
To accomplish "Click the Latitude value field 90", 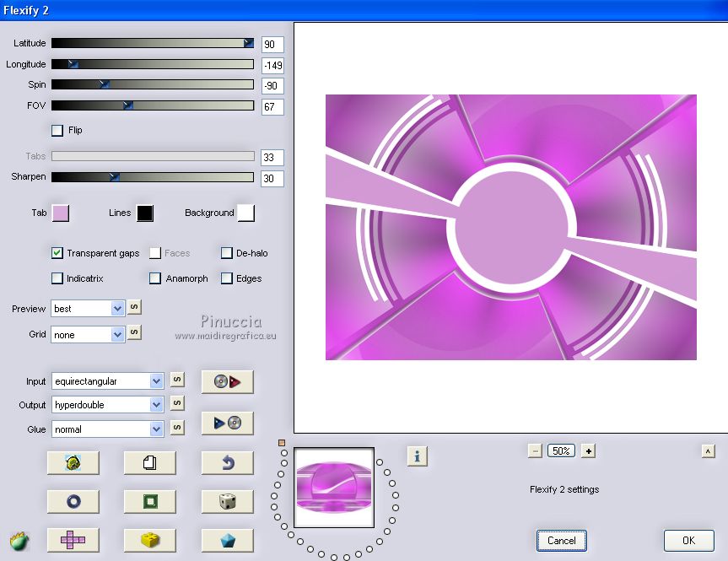I will (x=272, y=45).
